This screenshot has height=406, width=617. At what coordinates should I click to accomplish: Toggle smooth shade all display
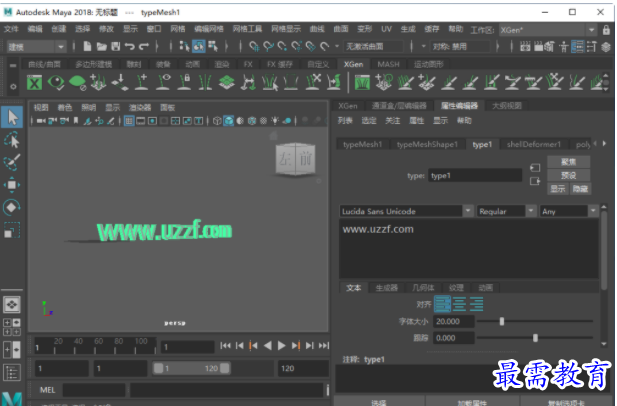[229, 121]
